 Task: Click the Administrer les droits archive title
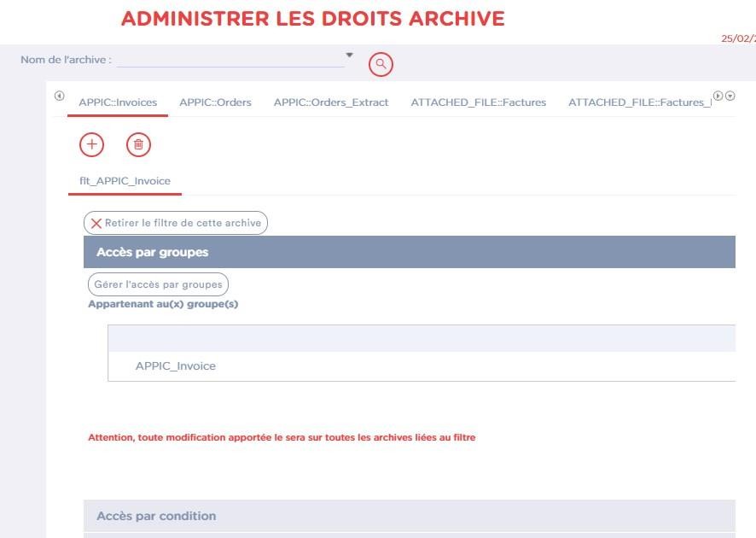click(312, 19)
